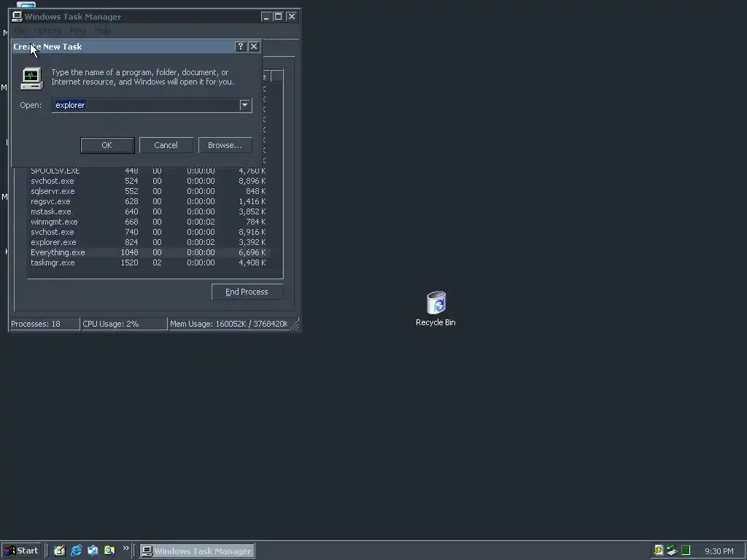The height and width of the screenshot is (560, 747).
Task: Click into the Open text field
Action: click(145, 105)
